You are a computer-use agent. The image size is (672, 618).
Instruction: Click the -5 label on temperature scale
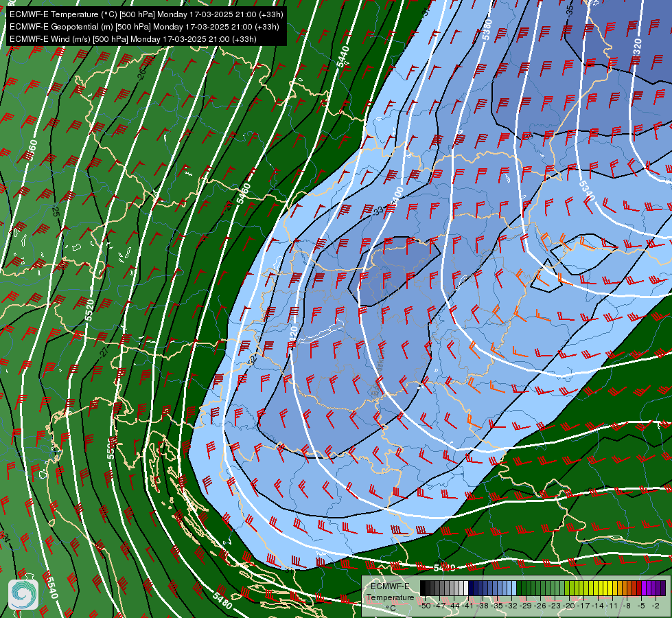pos(640,606)
